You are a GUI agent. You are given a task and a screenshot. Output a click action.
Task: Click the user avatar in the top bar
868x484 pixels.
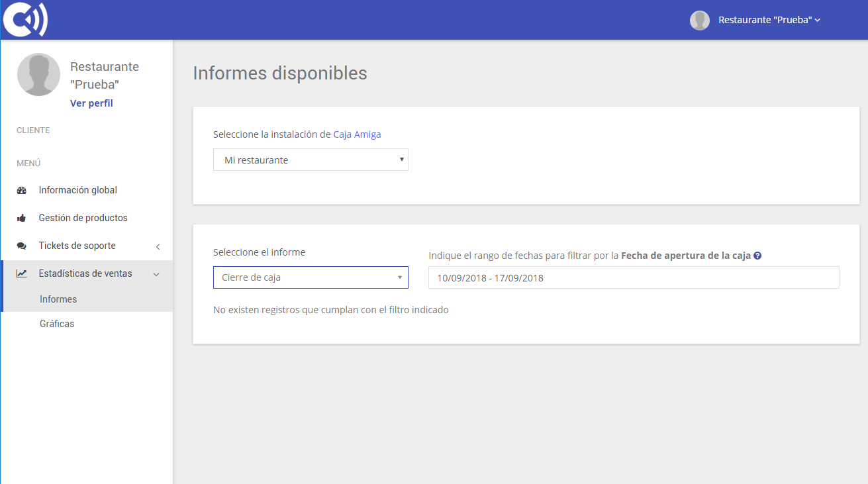tap(699, 20)
